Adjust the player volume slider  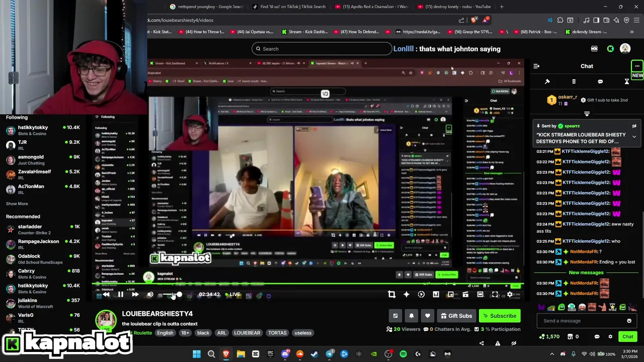[x=172, y=295]
